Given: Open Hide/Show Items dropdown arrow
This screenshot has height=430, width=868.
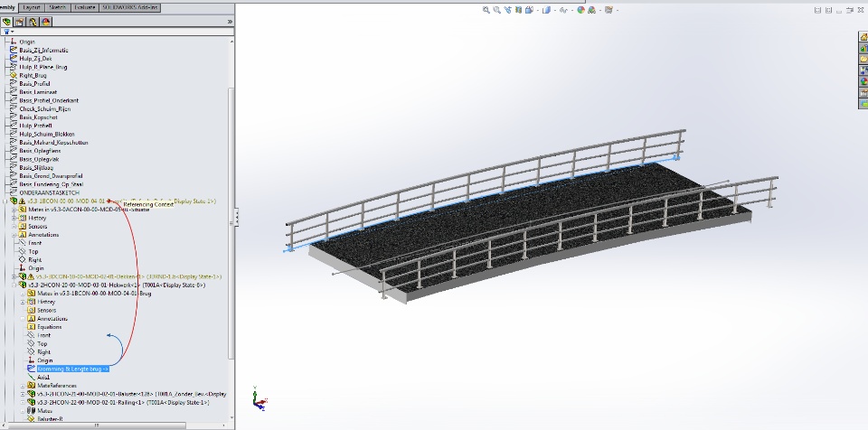Looking at the screenshot, I should point(571,10).
